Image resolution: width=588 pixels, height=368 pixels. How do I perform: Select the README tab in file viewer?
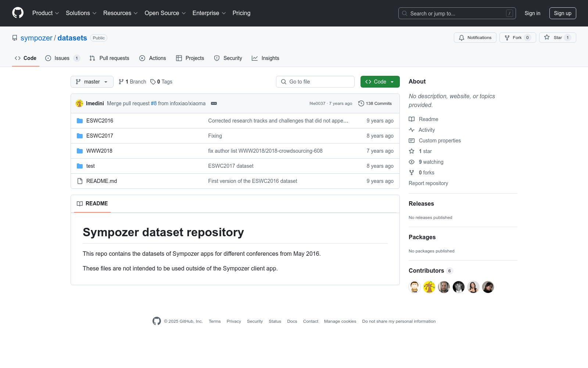92,204
